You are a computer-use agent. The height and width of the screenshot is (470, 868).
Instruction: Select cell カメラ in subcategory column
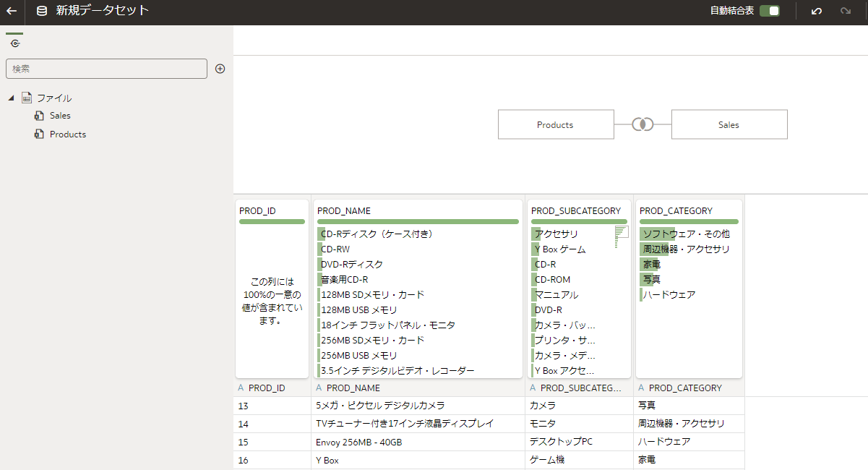579,406
